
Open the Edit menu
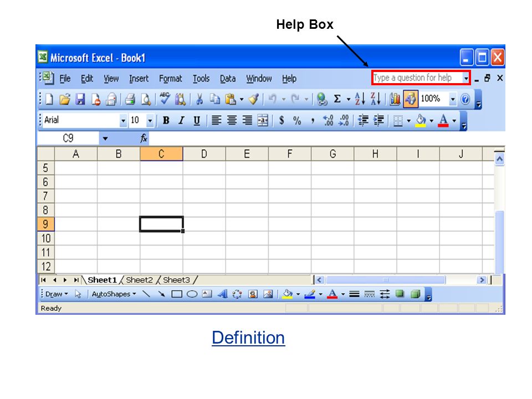[x=87, y=78]
